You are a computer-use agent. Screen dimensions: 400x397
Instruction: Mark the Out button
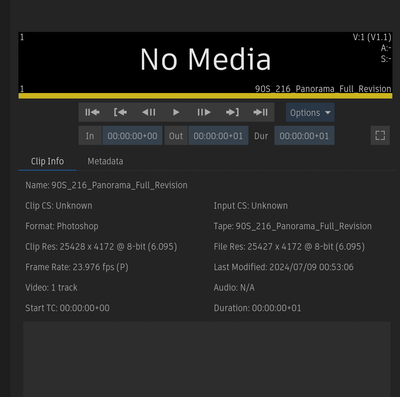[176, 136]
